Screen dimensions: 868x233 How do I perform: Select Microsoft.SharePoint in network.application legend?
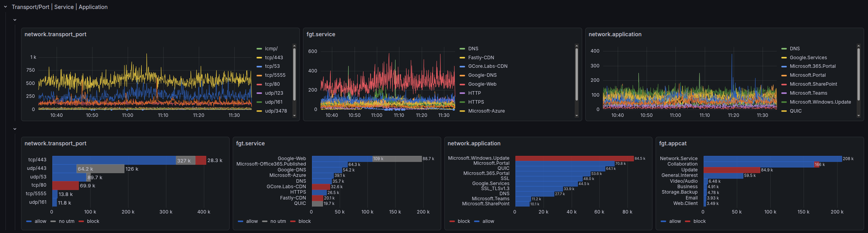pyautogui.click(x=813, y=84)
